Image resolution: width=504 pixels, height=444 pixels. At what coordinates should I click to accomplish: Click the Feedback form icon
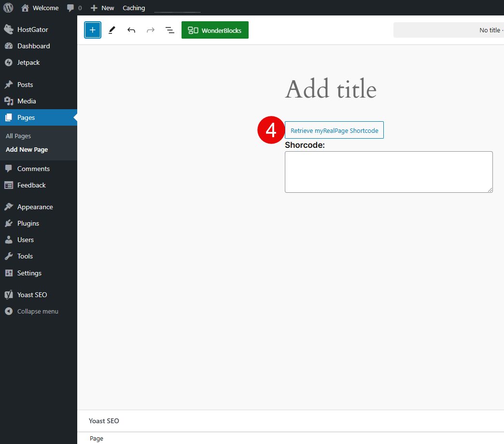(9, 186)
